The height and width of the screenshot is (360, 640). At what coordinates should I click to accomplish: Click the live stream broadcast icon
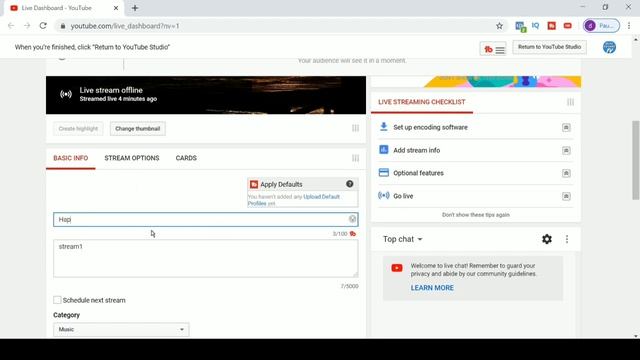point(66,94)
